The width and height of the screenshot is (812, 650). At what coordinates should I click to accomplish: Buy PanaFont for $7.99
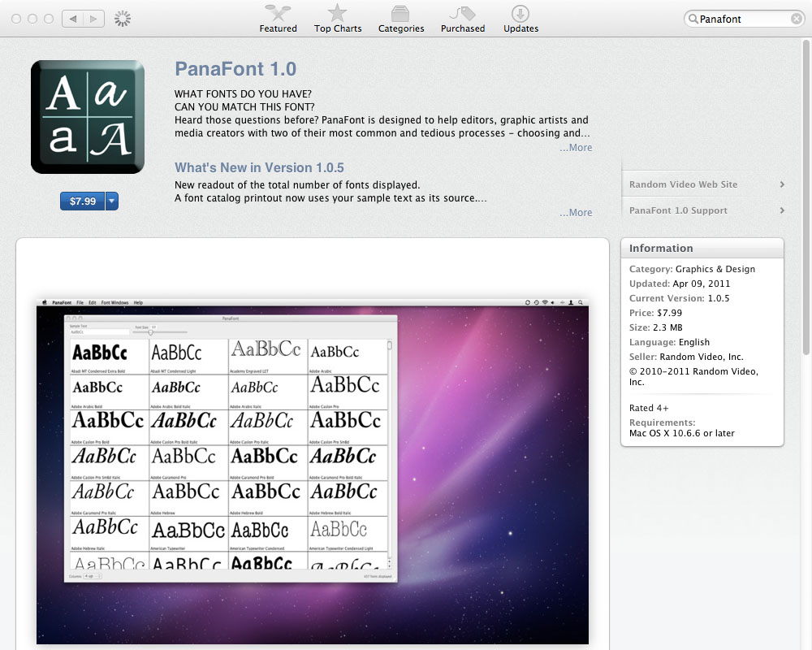tap(82, 201)
